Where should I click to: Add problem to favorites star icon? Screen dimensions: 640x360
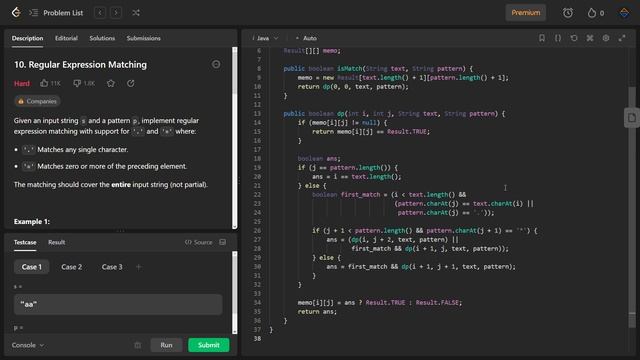click(x=111, y=83)
